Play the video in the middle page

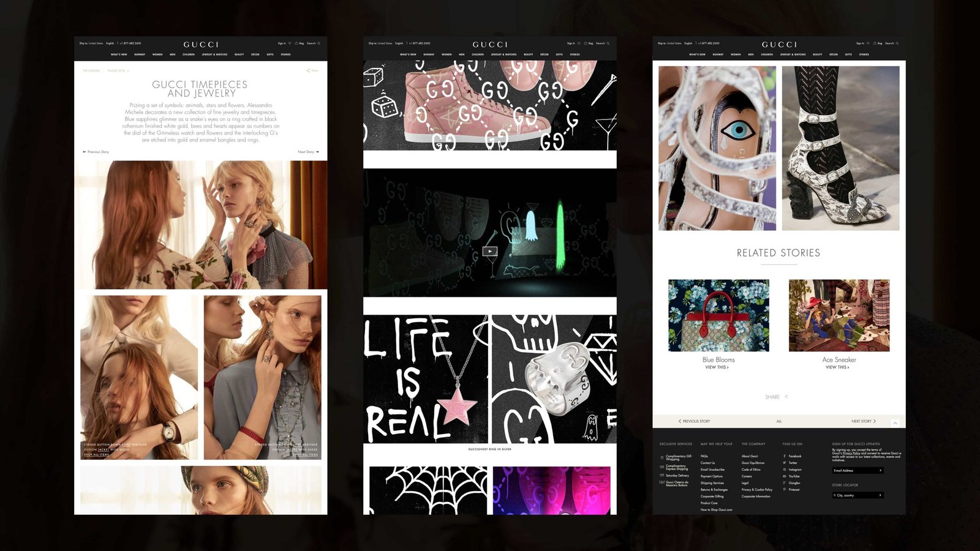pos(490,251)
